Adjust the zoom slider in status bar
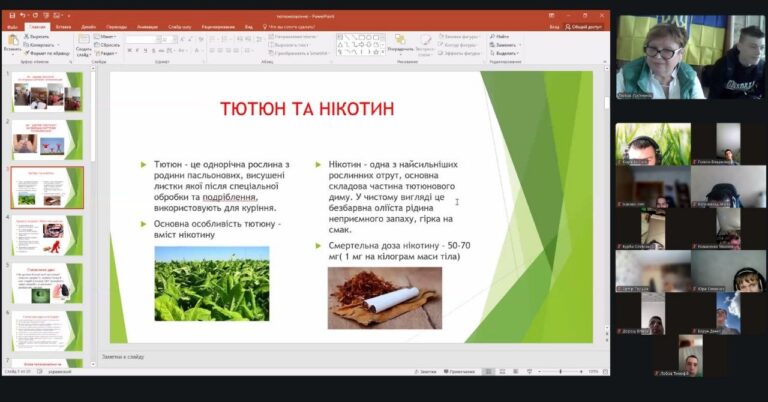Image resolution: width=768 pixels, height=402 pixels. 560,372
